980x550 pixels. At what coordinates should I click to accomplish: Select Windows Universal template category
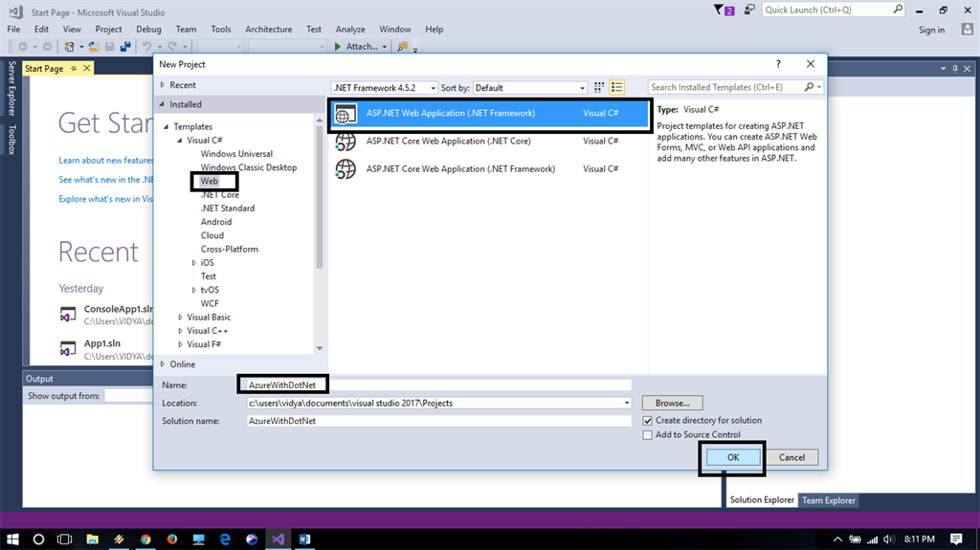[x=237, y=154]
